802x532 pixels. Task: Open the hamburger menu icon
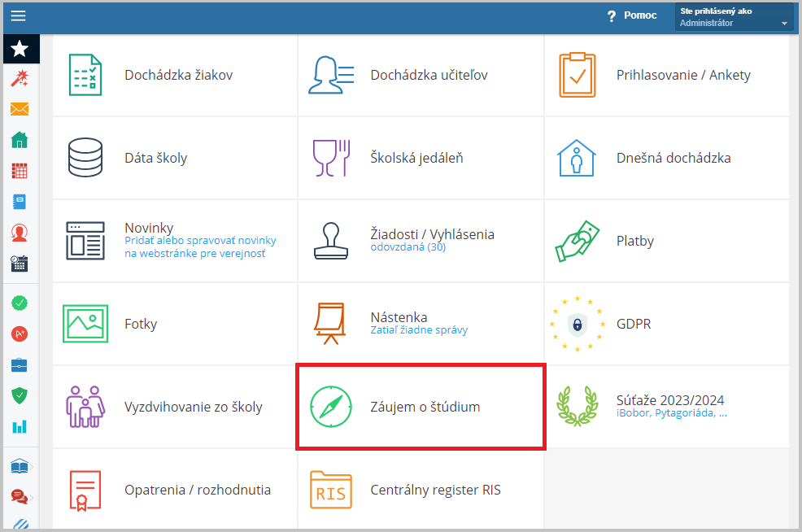tap(19, 15)
